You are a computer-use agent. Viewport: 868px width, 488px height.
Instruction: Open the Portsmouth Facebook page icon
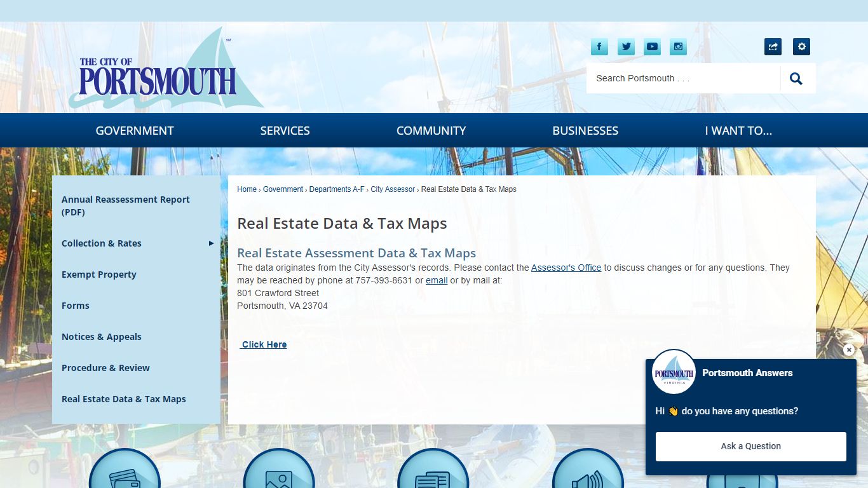coord(599,46)
